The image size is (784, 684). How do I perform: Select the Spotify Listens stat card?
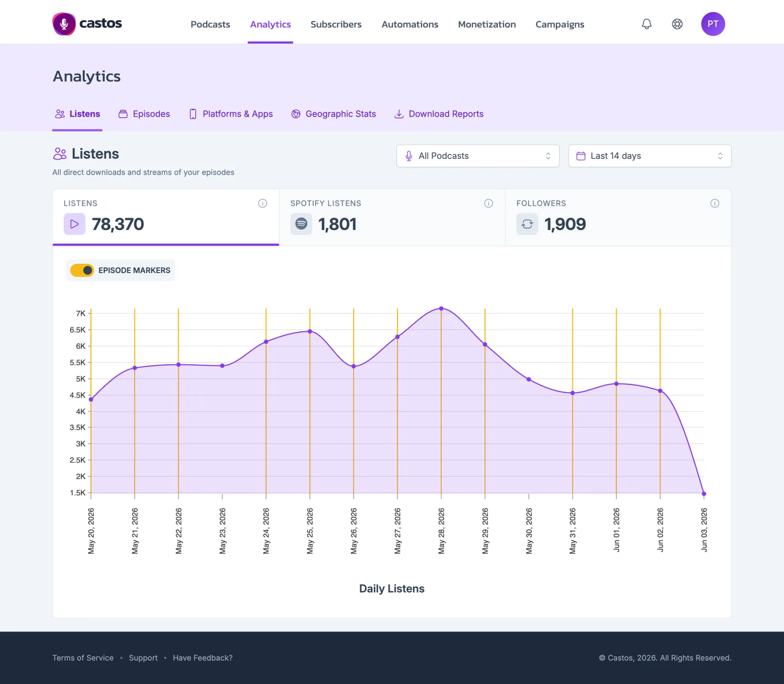point(392,217)
